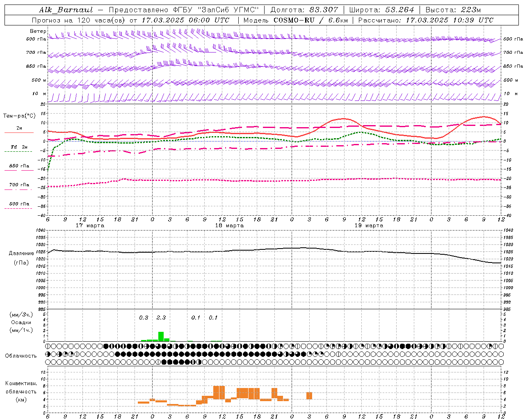This screenshot has height=420, width=525.
Task: Click the dash-dot '700 гПа' temperature legend entry
Action: pos(19,185)
